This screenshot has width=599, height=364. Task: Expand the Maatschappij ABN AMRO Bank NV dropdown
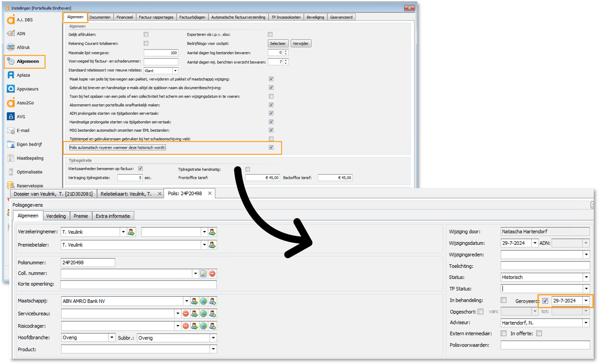[187, 301]
